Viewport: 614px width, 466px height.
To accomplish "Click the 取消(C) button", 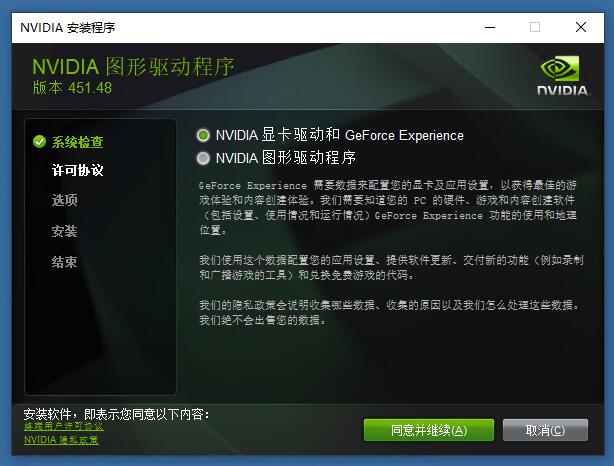I will click(x=545, y=430).
